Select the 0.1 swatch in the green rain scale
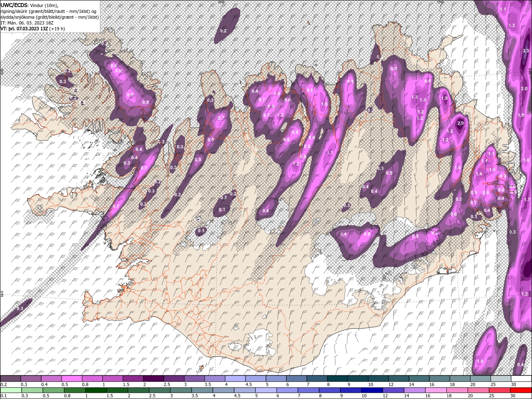532x399 pixels. point(11,390)
